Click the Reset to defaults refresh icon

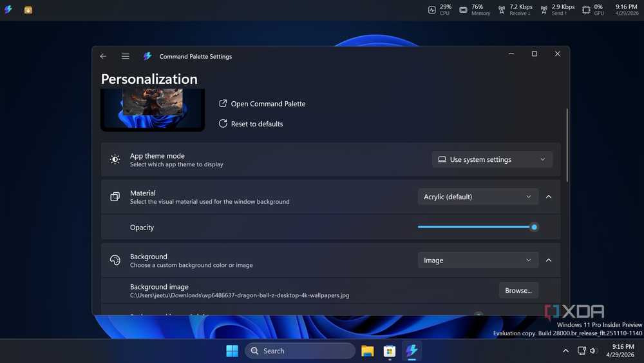point(223,123)
